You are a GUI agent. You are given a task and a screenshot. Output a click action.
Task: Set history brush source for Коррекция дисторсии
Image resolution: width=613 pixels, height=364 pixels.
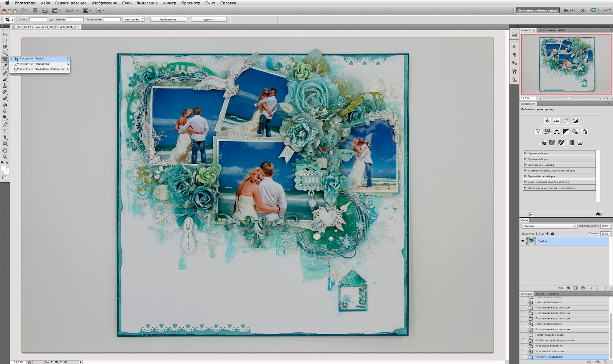point(523,346)
